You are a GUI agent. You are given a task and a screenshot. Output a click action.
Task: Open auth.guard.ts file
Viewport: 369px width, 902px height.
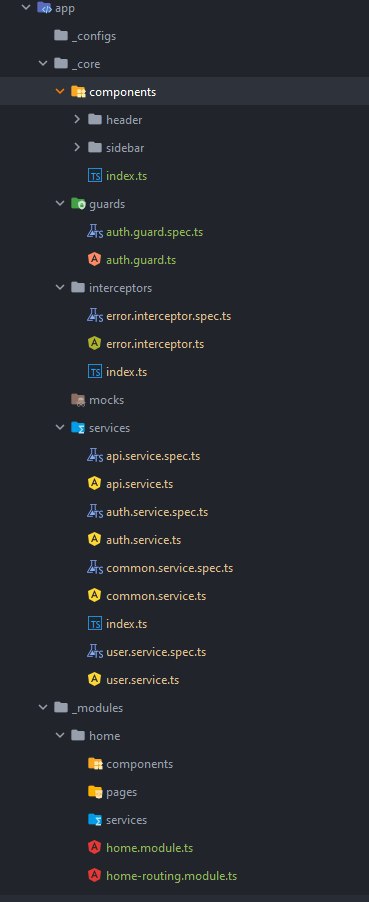[x=141, y=260]
